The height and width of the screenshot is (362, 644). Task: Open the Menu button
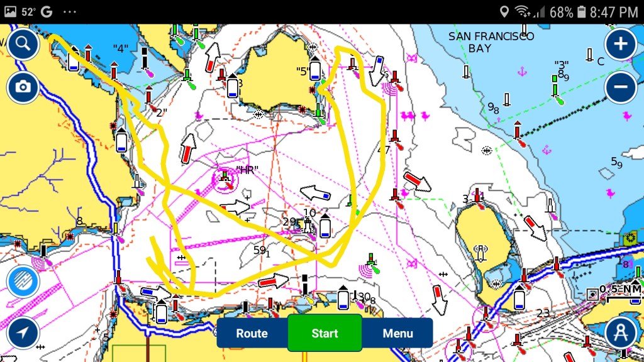397,334
